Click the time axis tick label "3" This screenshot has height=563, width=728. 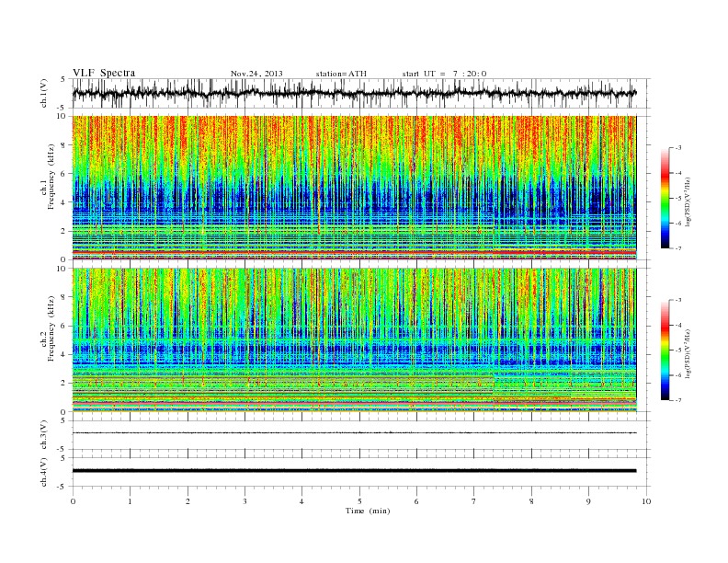click(x=245, y=501)
